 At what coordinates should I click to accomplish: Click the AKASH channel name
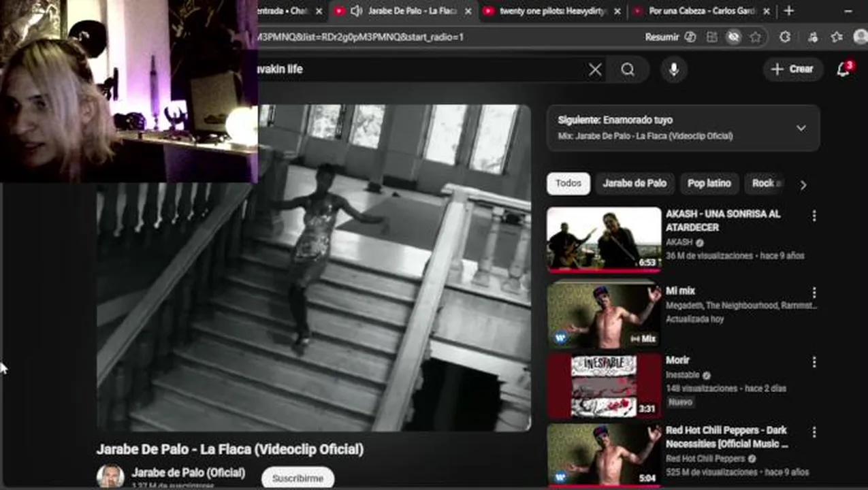pos(679,242)
